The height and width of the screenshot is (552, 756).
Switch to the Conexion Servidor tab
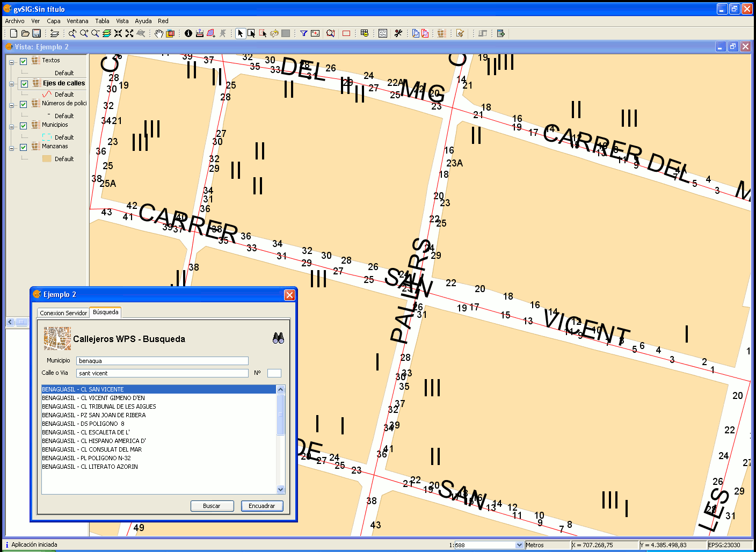tap(63, 313)
